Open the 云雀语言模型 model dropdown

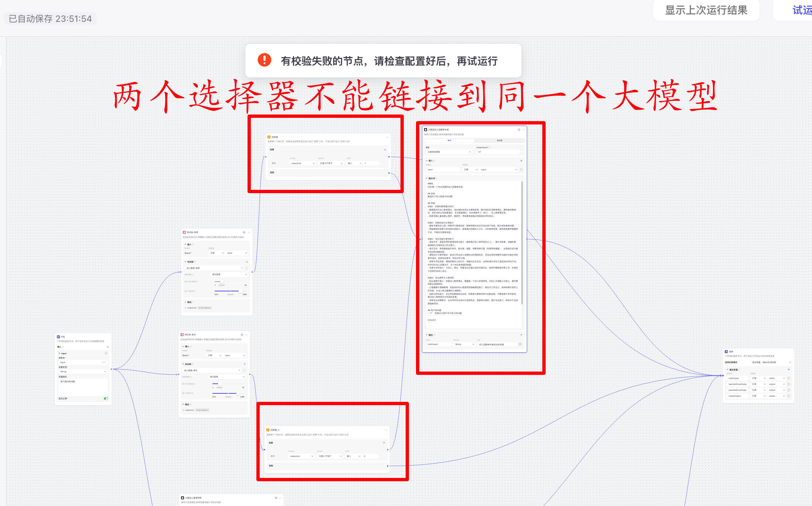pos(449,152)
